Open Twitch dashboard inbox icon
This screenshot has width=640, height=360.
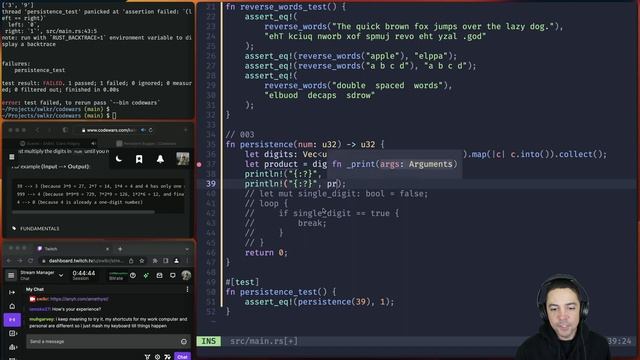[159, 276]
